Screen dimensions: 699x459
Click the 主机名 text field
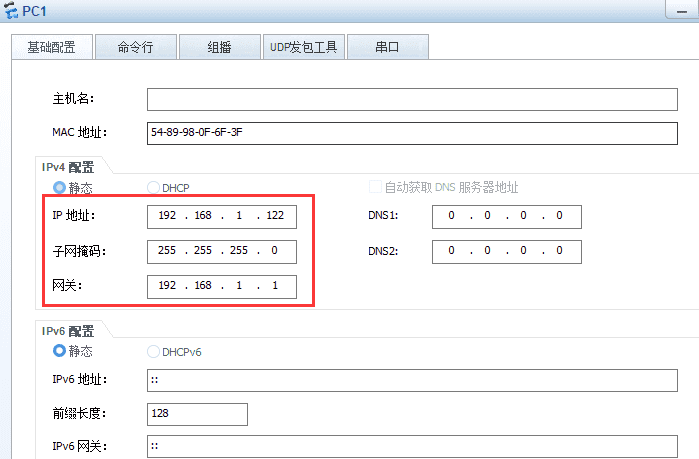tap(412, 100)
